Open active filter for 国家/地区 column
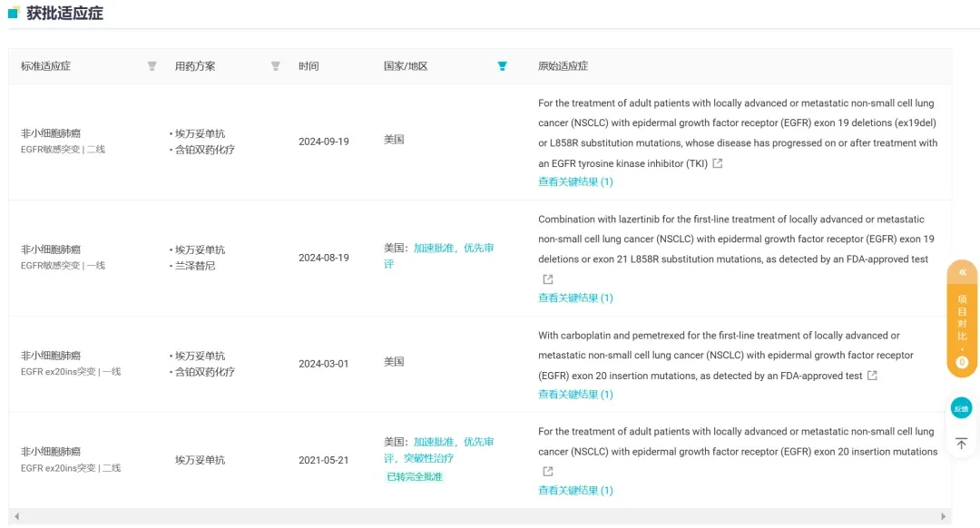This screenshot has width=980, height=528. coord(502,66)
